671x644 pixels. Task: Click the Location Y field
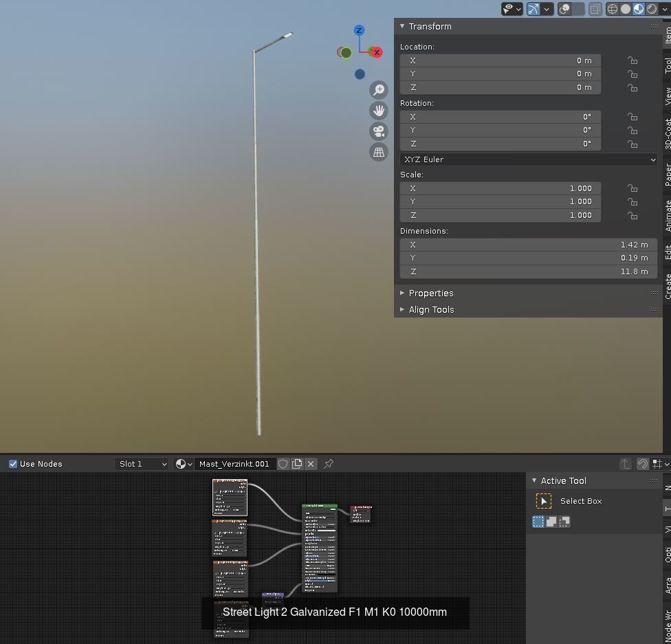(x=500, y=74)
